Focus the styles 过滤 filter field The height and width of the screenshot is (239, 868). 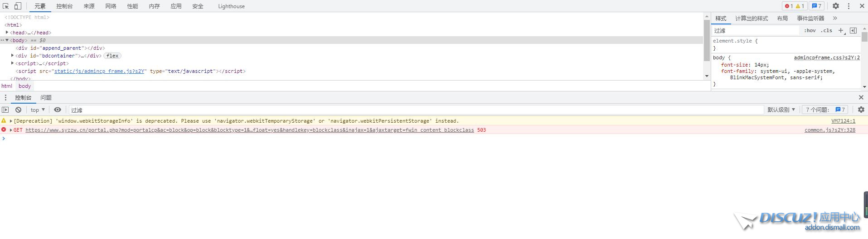point(756,30)
